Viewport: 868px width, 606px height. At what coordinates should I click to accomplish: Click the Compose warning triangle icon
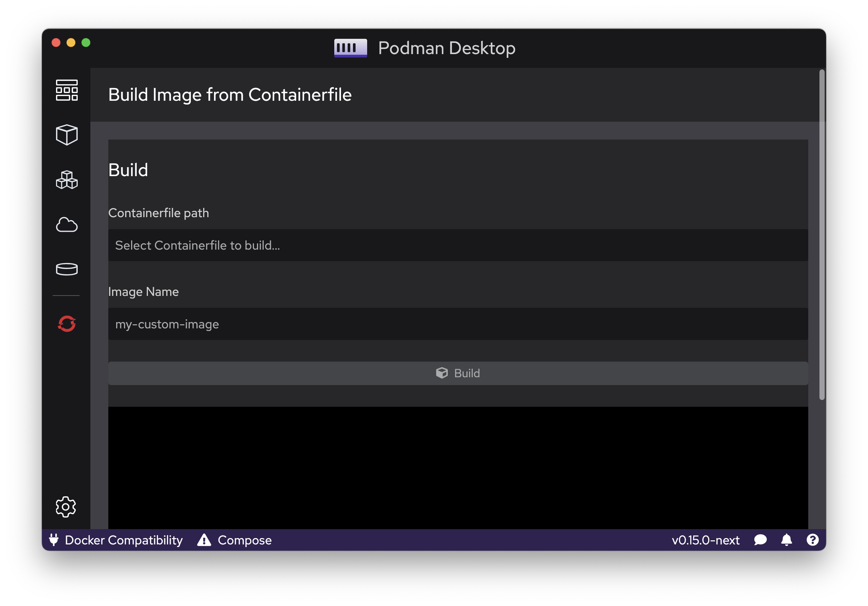pyautogui.click(x=204, y=540)
